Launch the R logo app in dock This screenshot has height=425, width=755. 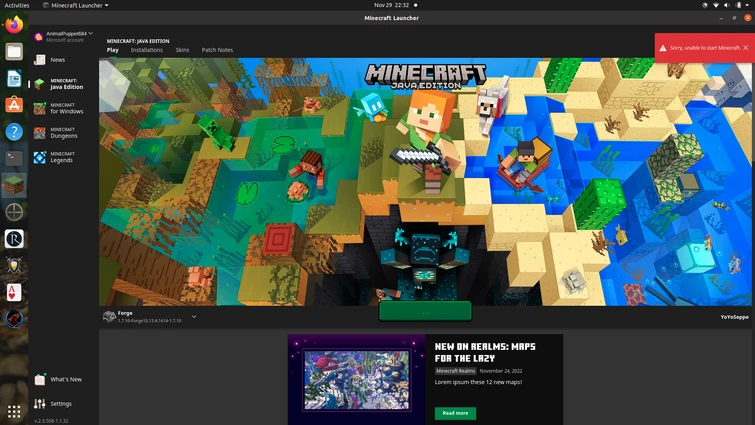click(x=14, y=239)
